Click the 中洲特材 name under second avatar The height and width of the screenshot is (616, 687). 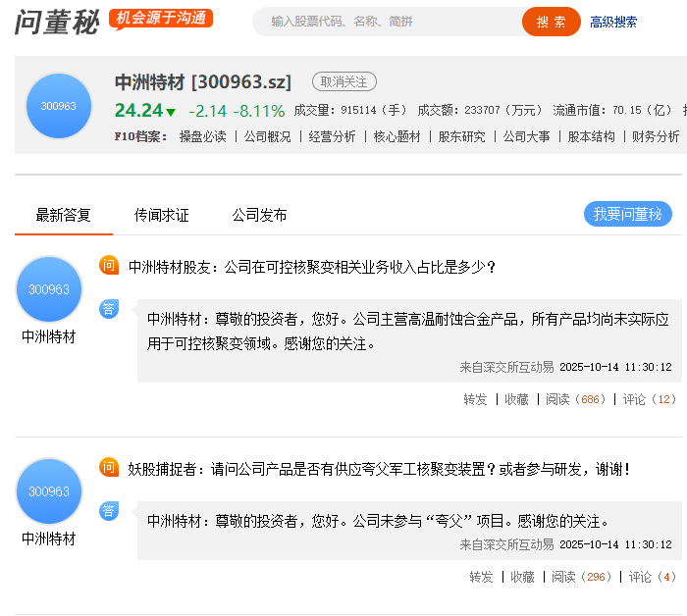[x=49, y=539]
